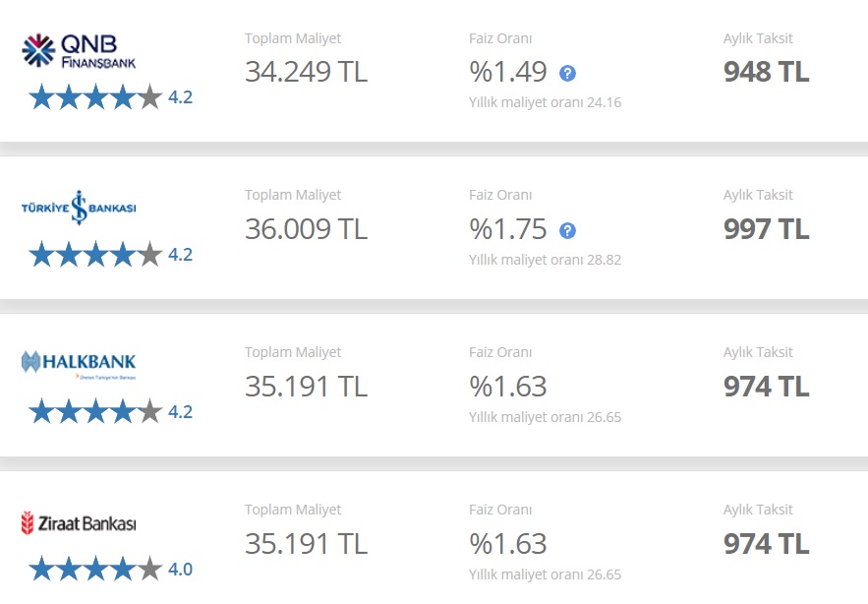Viewport: 868px width, 604px height.
Task: Click the Ziraat Bankası logo
Action: tap(79, 523)
